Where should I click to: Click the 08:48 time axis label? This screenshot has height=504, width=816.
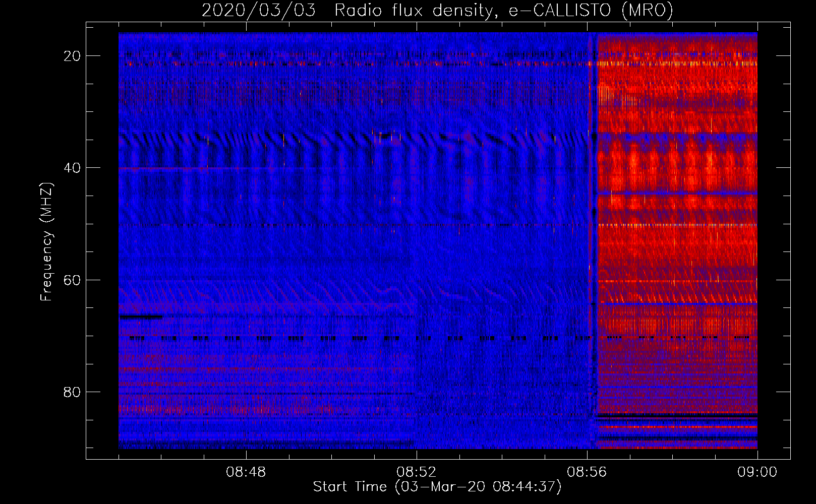coord(246,472)
